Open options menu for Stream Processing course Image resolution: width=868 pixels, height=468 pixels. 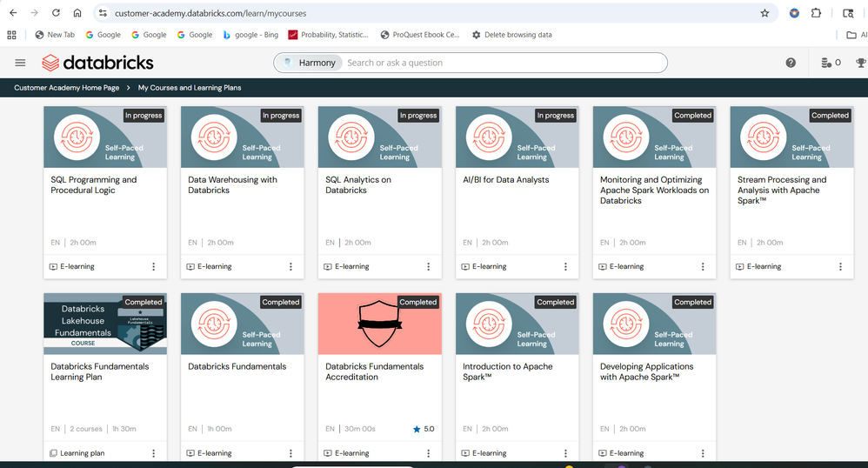pyautogui.click(x=840, y=267)
